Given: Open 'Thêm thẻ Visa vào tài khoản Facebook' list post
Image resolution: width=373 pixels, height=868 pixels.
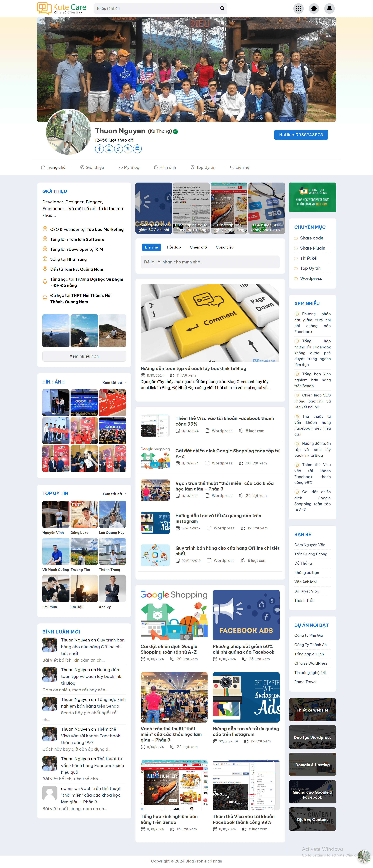Looking at the screenshot, I should pyautogui.click(x=225, y=421).
